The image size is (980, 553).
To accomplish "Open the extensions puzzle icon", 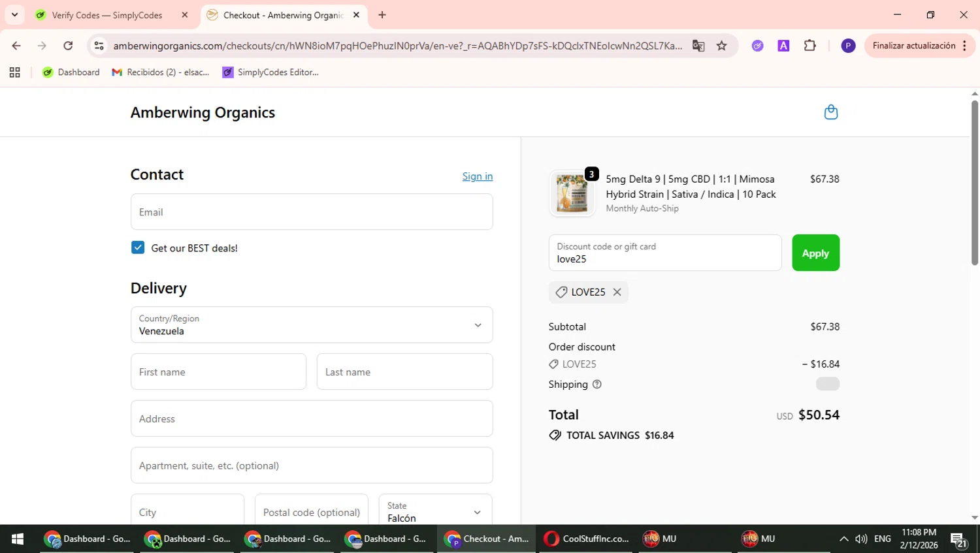I will [x=810, y=46].
